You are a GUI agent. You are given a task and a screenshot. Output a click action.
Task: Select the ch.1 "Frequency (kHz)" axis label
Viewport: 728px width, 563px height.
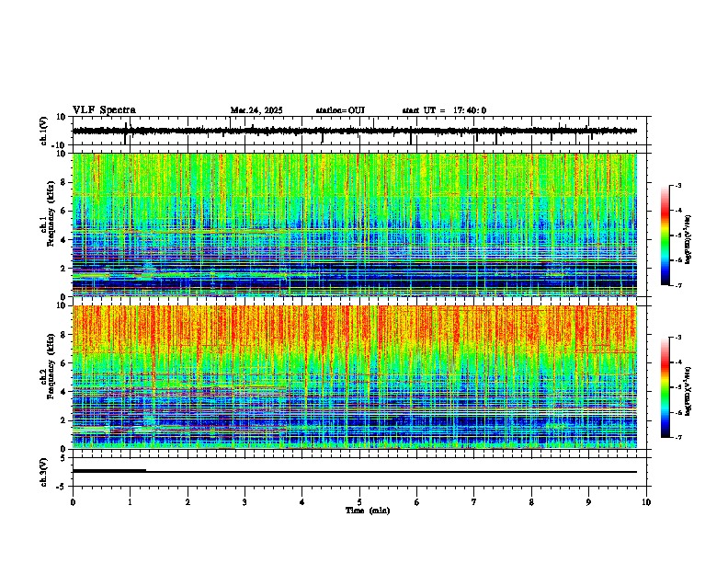click(x=51, y=213)
